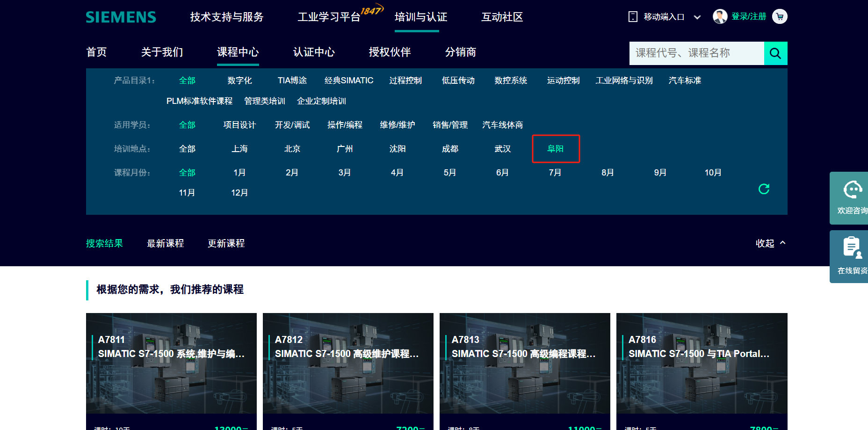The width and height of the screenshot is (868, 430).
Task: Choose 北京 training location
Action: click(292, 149)
